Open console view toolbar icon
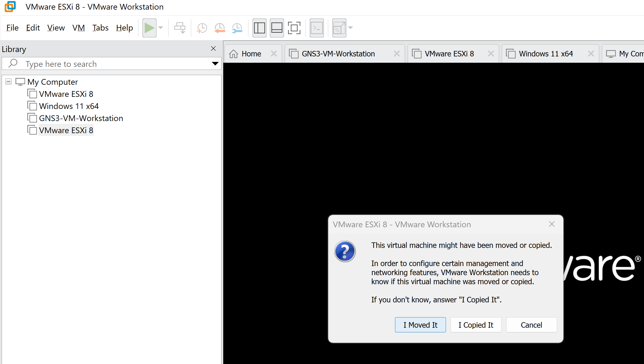The height and width of the screenshot is (364, 644). click(317, 28)
